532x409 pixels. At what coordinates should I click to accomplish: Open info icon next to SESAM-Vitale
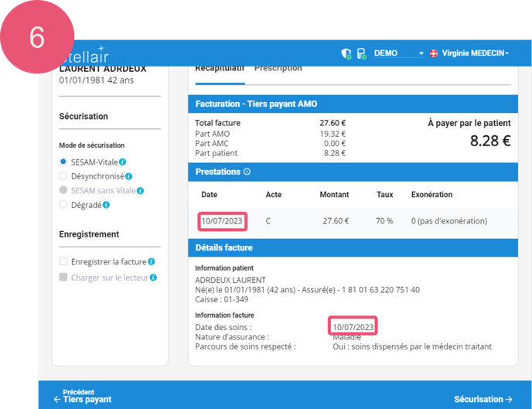(x=123, y=162)
